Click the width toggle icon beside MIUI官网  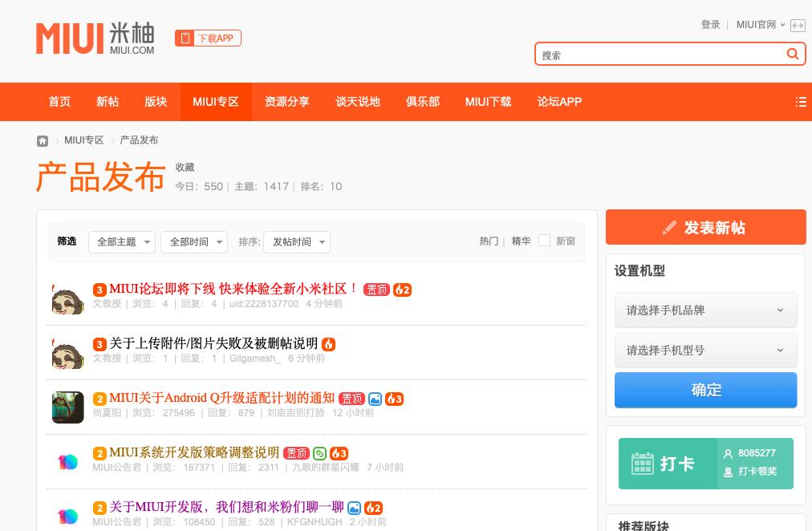pos(798,26)
